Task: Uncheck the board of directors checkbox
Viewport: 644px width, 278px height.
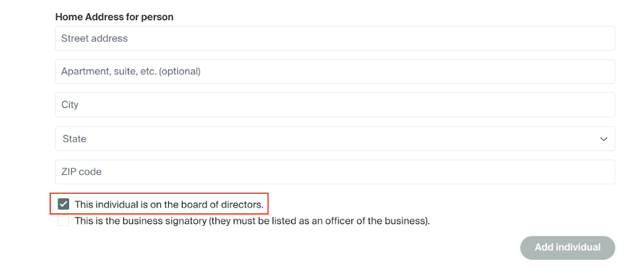Action: click(x=63, y=204)
